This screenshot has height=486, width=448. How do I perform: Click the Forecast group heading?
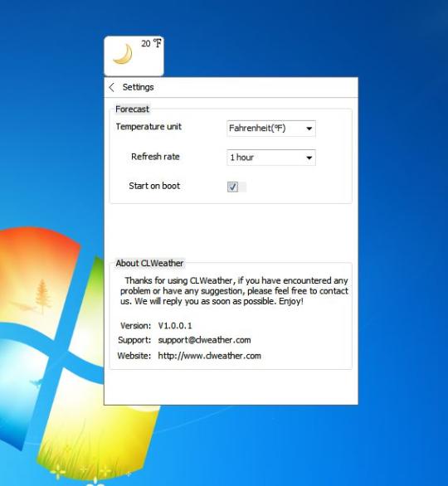pos(132,109)
